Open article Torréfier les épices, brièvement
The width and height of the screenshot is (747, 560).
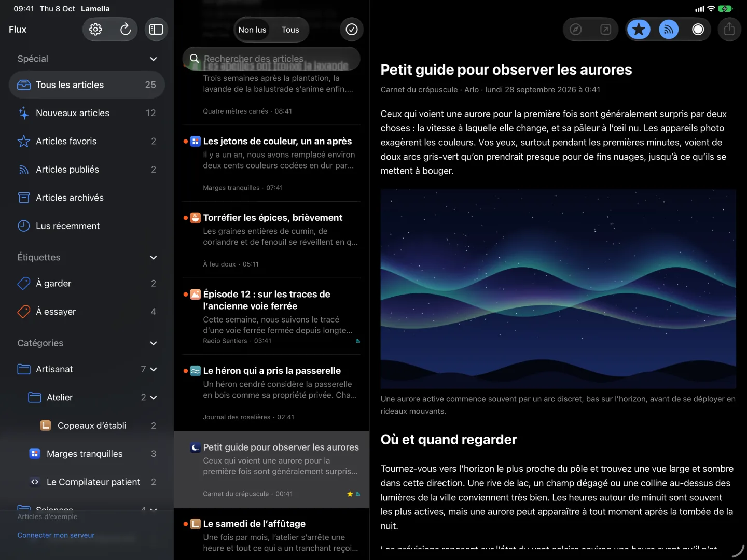pos(271,240)
